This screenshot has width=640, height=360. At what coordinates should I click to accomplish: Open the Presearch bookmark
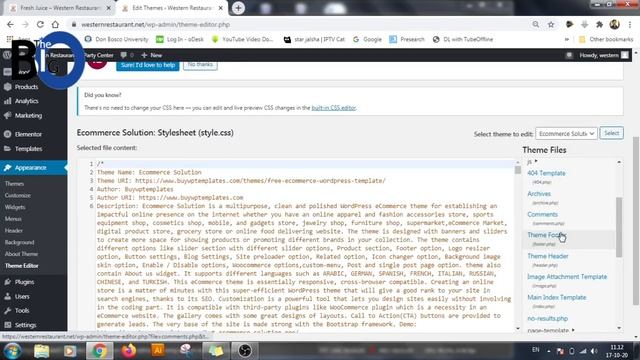(x=407, y=39)
